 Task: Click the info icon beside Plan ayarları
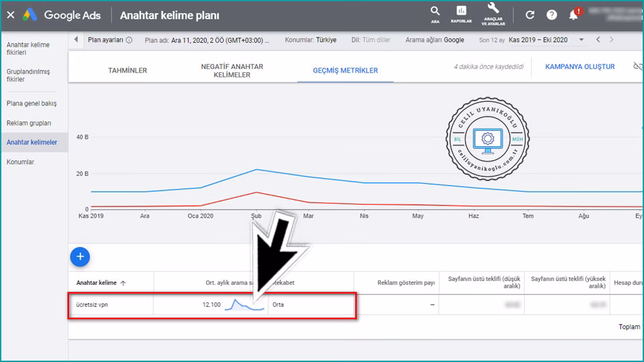tap(129, 40)
